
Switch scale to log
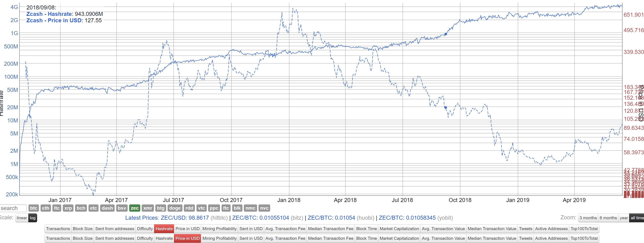33,218
